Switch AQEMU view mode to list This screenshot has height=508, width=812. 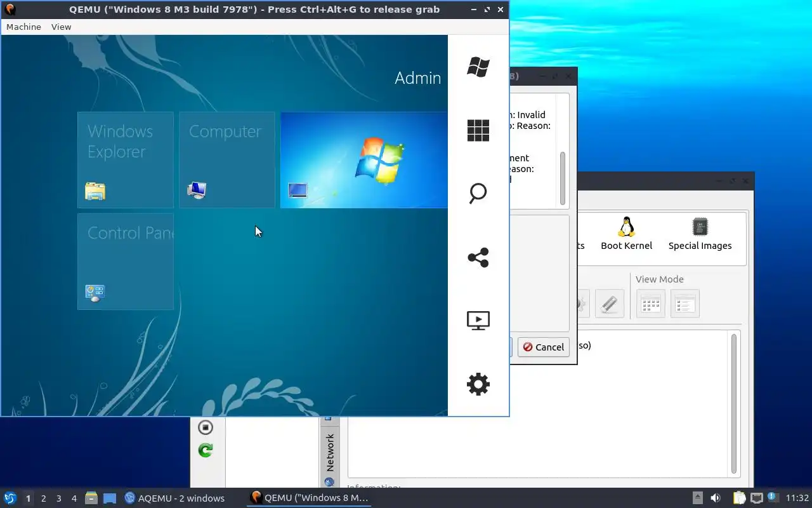pyautogui.click(x=684, y=304)
